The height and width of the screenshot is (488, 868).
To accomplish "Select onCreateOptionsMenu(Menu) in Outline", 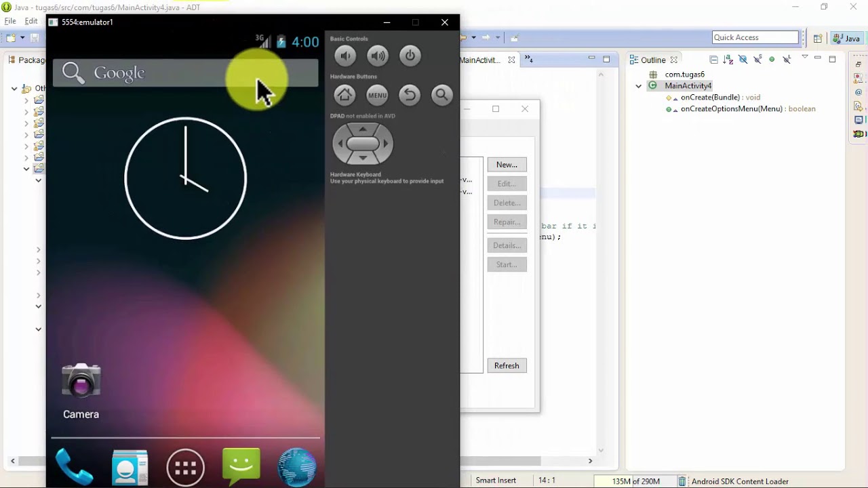I will coord(748,109).
